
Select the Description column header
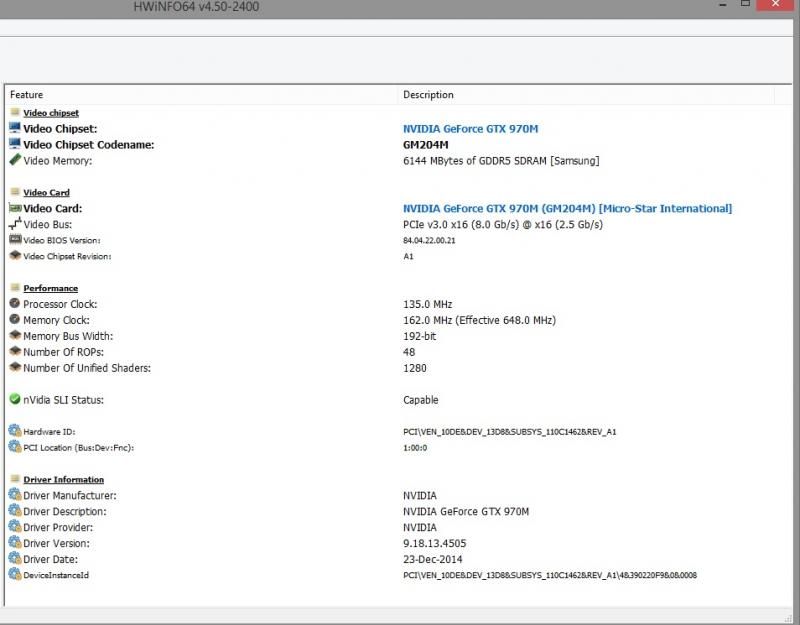(x=428, y=95)
